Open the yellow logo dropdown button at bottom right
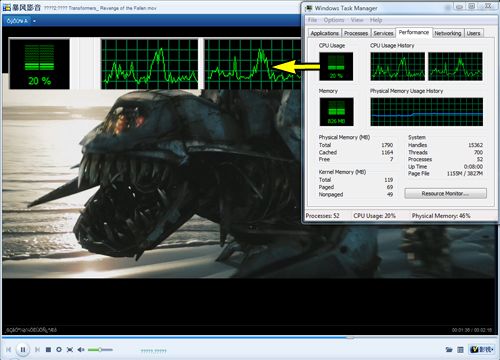The height and width of the screenshot is (360, 500). tap(481, 349)
